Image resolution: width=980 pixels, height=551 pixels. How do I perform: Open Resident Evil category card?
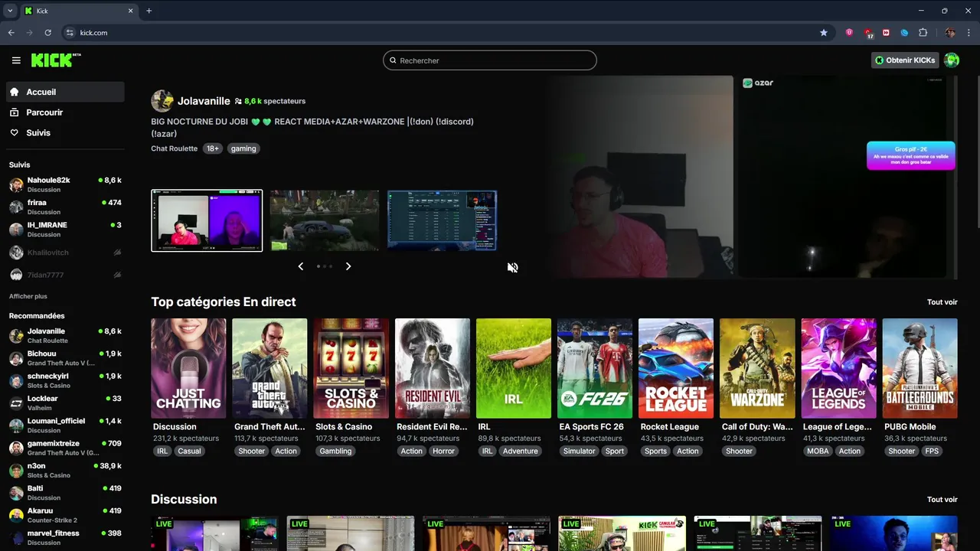tap(433, 368)
